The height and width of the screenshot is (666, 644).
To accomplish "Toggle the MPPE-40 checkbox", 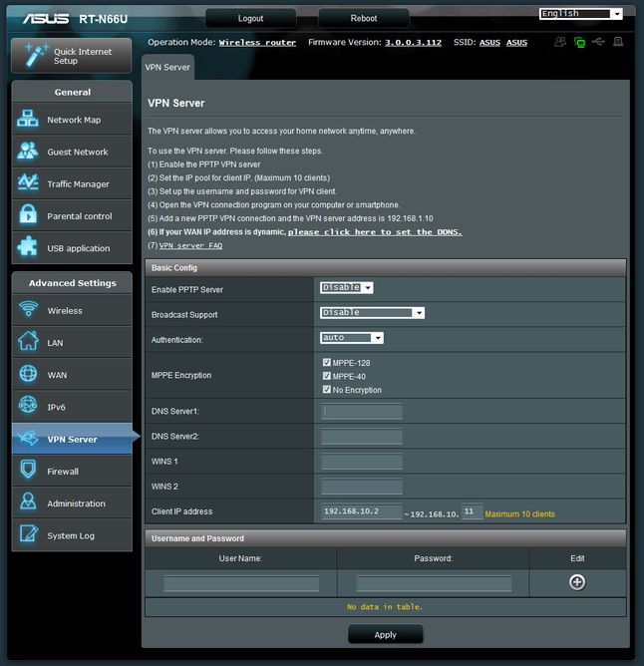I will click(326, 376).
